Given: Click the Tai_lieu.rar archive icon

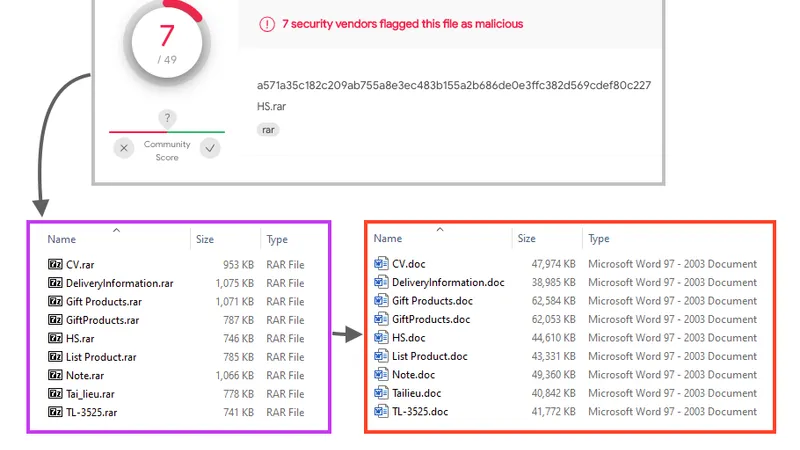Looking at the screenshot, I should 55,394.
